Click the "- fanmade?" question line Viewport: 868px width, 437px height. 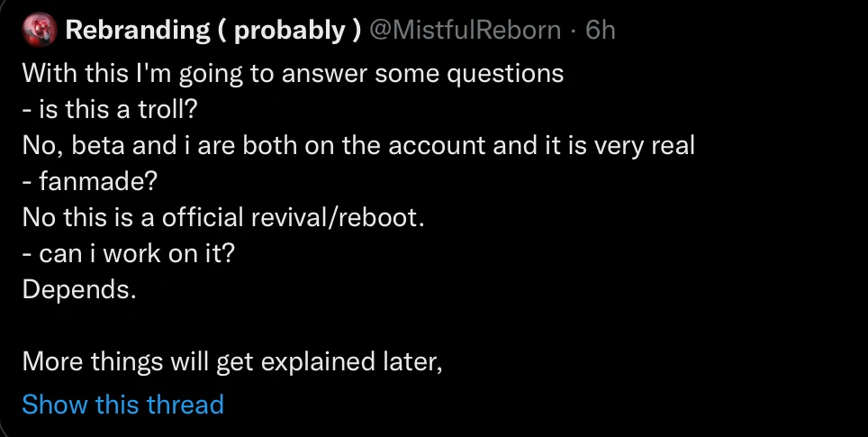click(x=89, y=181)
